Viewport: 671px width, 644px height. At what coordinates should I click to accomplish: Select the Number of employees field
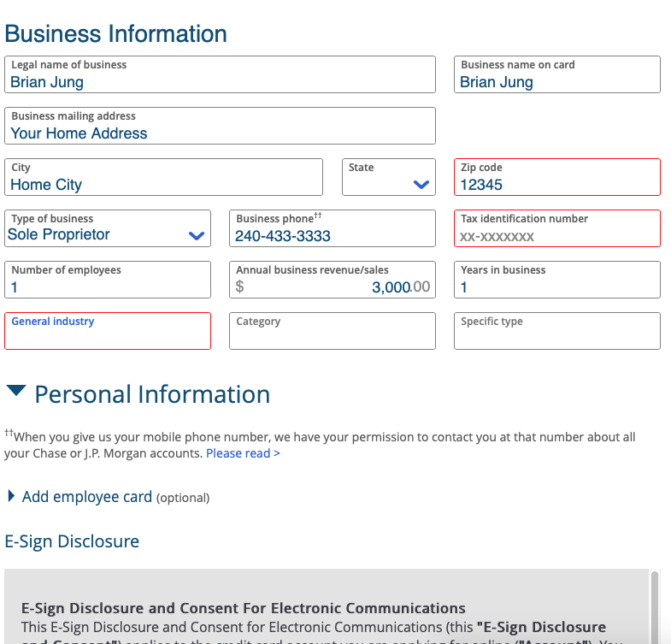108,280
